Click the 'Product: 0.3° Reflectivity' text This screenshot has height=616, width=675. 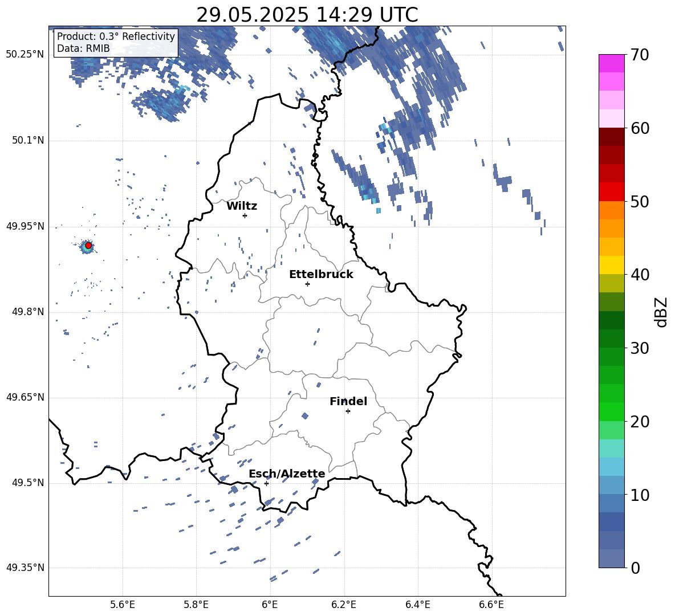click(116, 36)
